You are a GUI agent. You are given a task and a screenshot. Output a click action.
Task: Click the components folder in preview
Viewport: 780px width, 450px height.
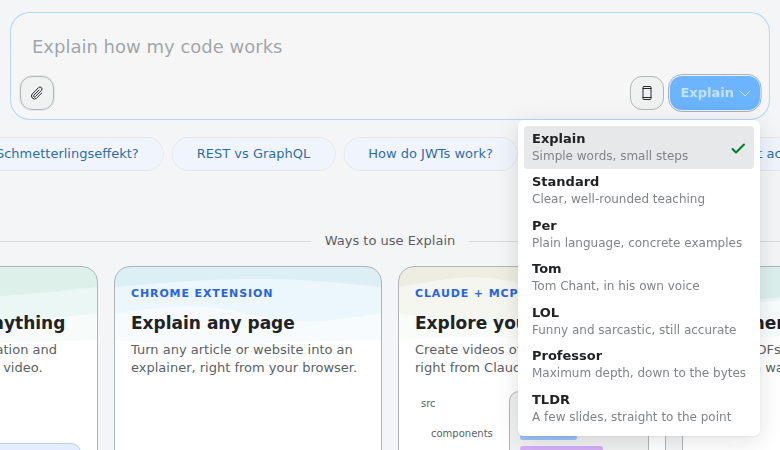coord(462,434)
